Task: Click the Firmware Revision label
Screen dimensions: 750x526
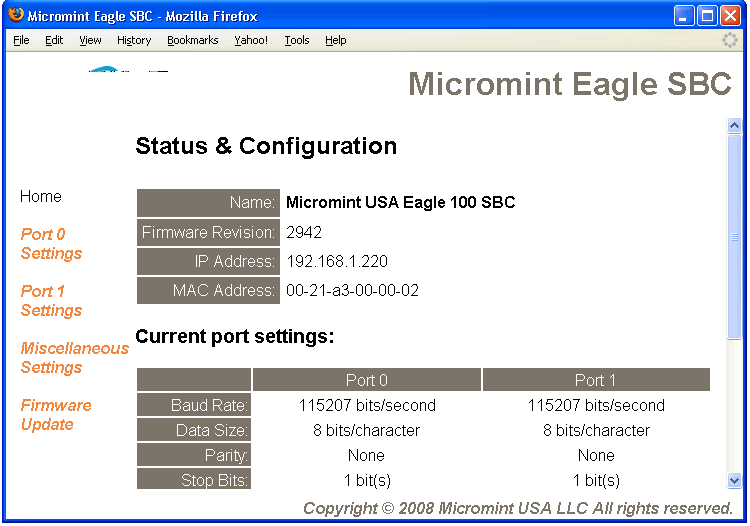Action: [208, 232]
